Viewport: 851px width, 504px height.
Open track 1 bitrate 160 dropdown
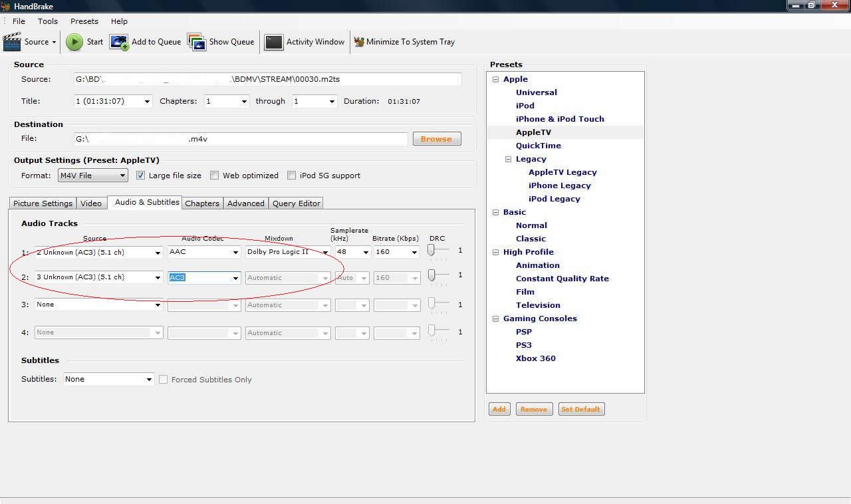click(396, 252)
